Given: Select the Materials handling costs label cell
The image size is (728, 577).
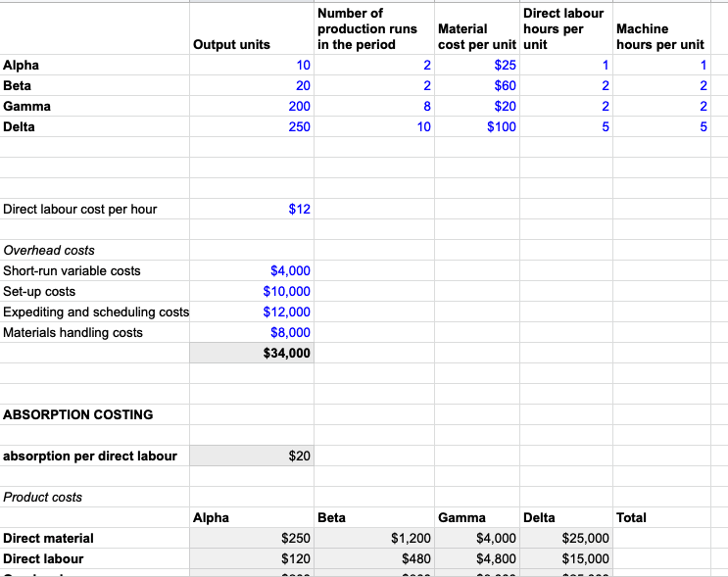Looking at the screenshot, I should point(73,332).
